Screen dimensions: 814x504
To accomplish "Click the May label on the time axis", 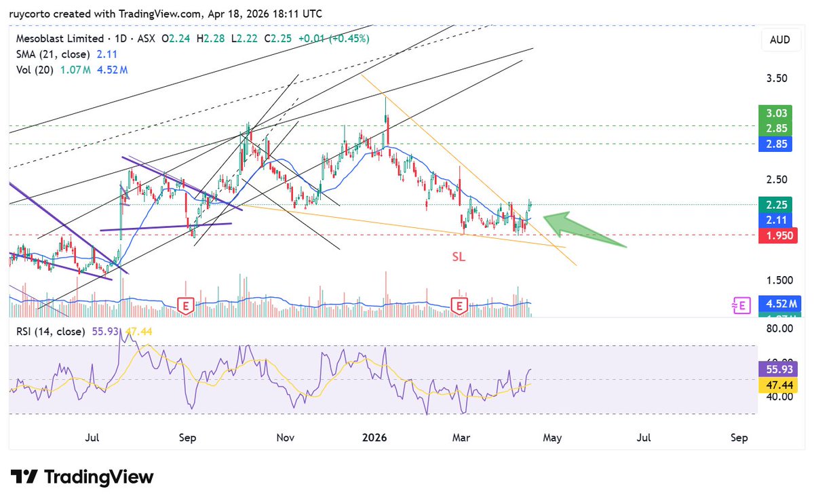I will coord(551,438).
